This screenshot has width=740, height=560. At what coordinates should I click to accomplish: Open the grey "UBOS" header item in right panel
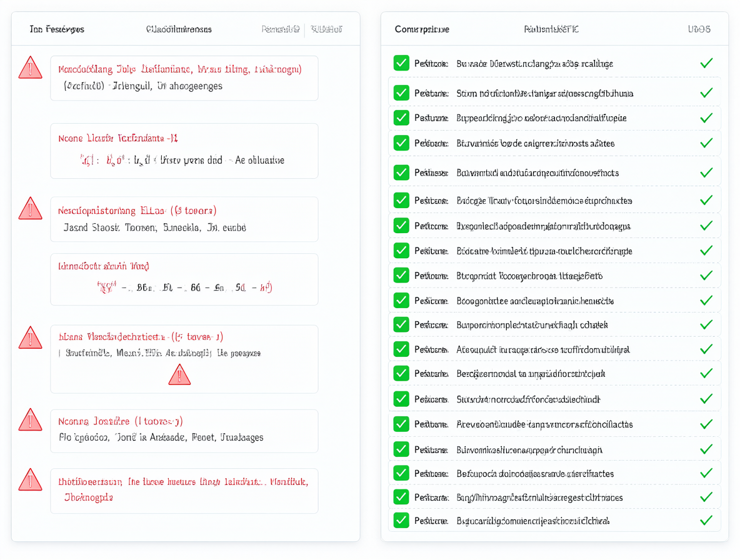tap(699, 29)
